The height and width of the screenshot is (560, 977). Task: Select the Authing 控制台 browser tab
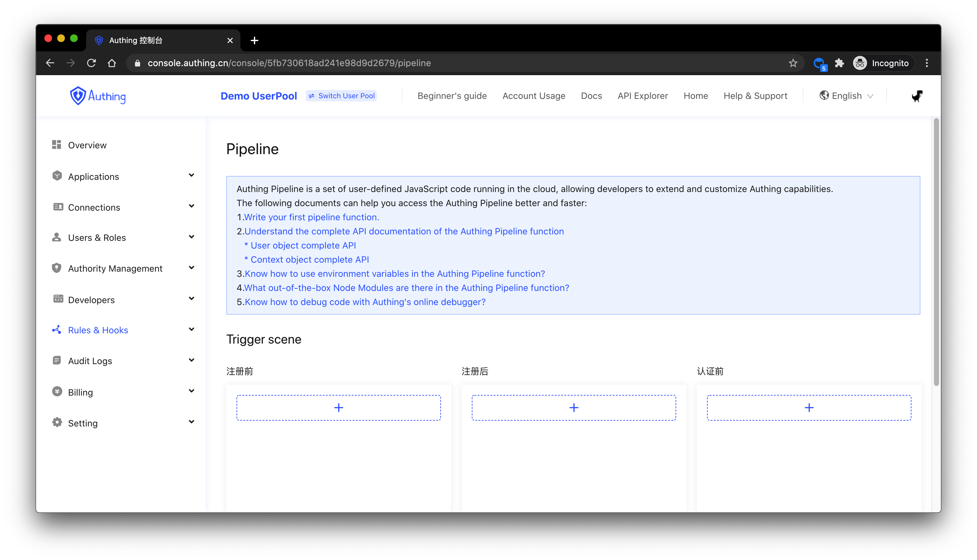(163, 40)
